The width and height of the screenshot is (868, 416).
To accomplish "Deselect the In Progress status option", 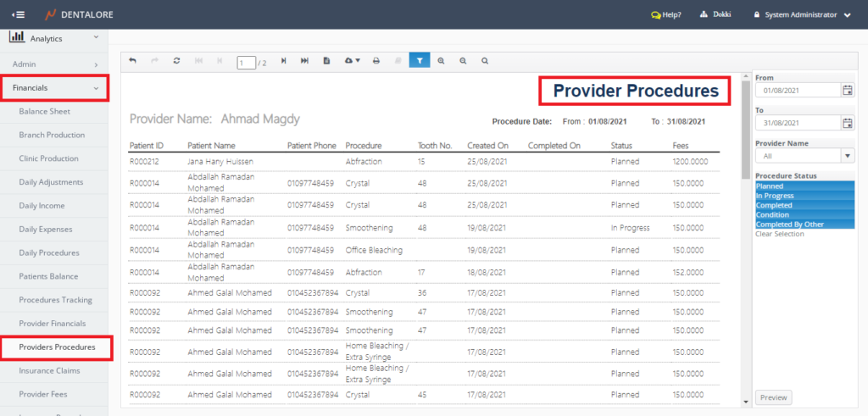I will point(804,196).
